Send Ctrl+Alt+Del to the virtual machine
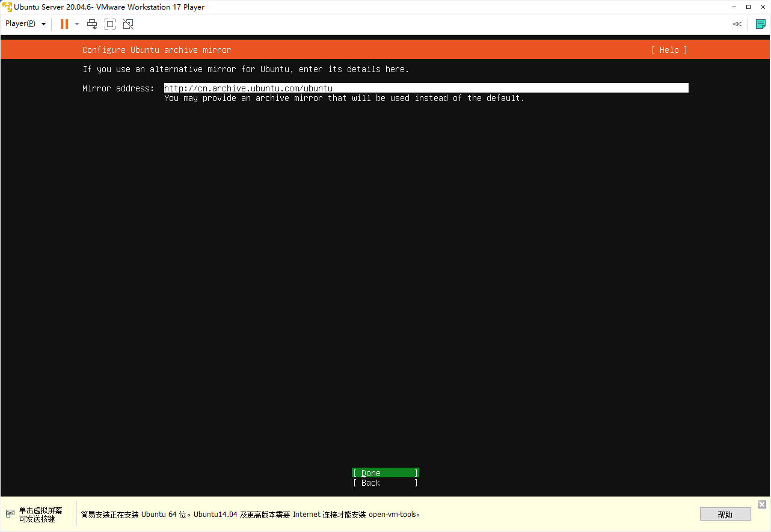The width and height of the screenshot is (771, 532). click(92, 24)
